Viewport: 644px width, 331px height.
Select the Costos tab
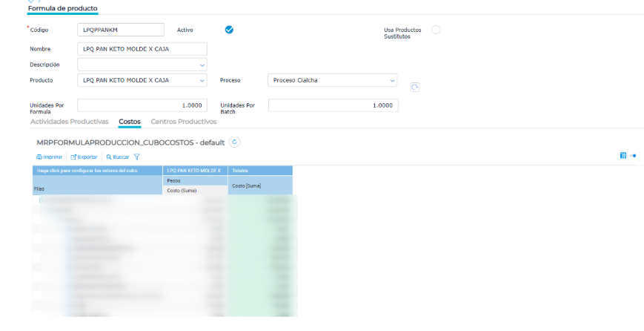(130, 121)
